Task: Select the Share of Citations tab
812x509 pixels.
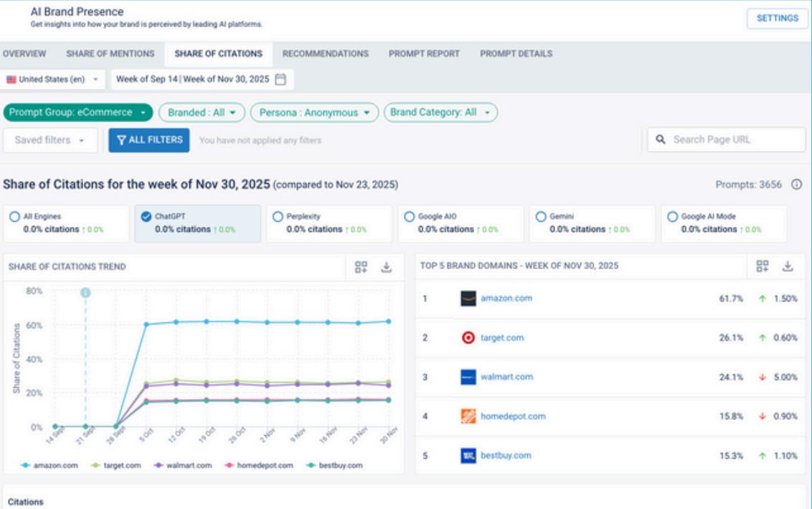Action: [219, 54]
